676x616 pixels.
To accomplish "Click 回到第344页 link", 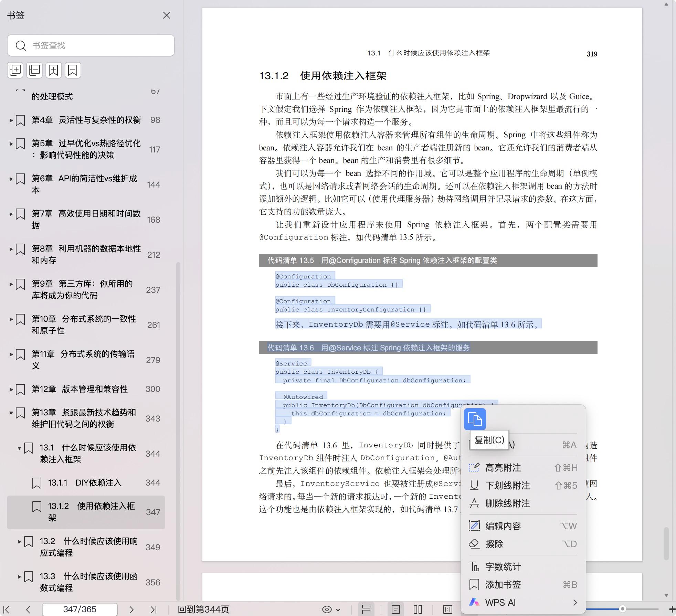I will click(x=203, y=609).
